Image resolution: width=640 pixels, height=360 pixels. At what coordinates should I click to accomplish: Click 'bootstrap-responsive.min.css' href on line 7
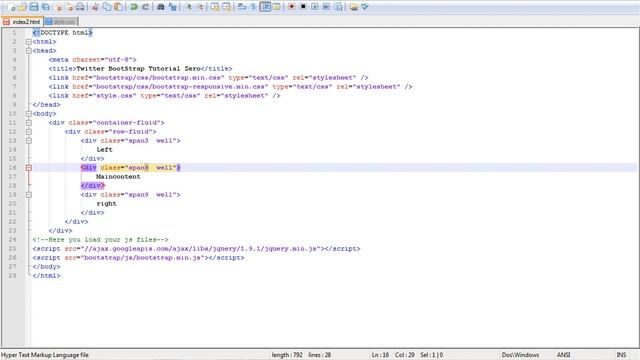click(180, 87)
